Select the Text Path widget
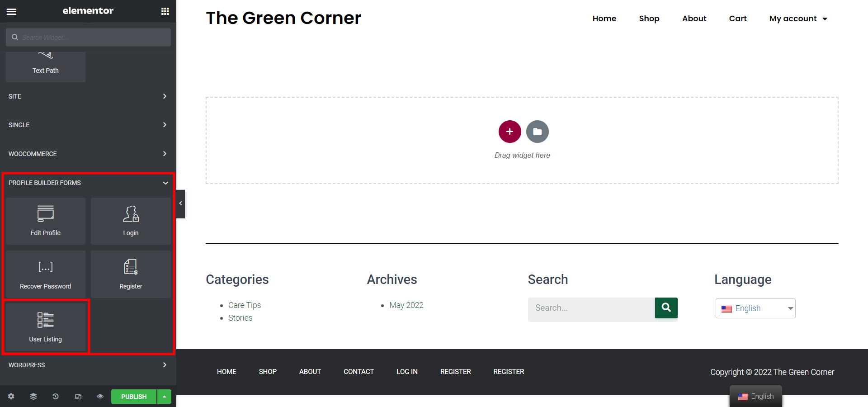 pyautogui.click(x=45, y=66)
